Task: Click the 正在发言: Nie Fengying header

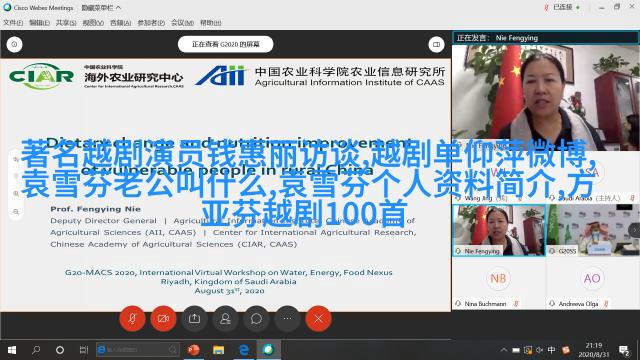Action: coord(546,38)
